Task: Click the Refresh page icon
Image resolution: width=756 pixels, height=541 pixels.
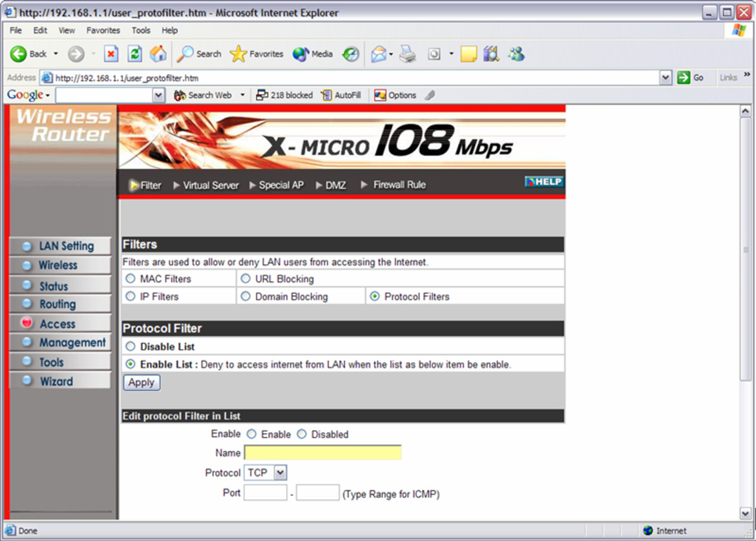Action: pyautogui.click(x=134, y=54)
